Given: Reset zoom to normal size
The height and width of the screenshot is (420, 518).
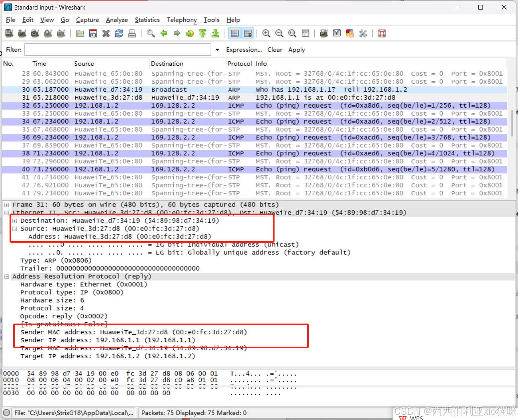Looking at the screenshot, I should (x=292, y=33).
